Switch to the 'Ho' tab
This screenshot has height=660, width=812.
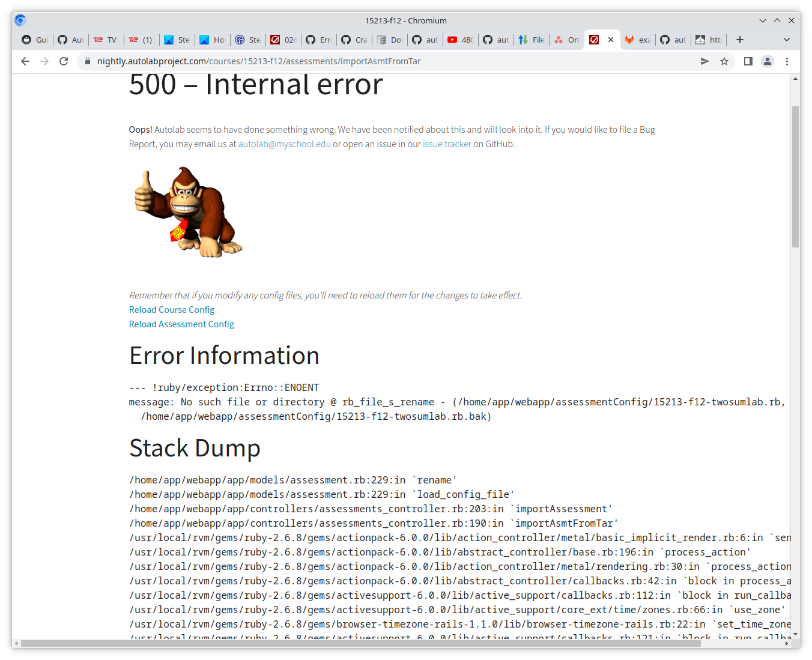point(212,40)
